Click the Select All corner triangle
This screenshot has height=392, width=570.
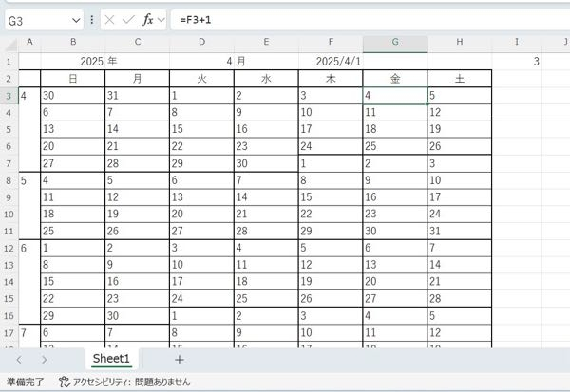pos(9,41)
